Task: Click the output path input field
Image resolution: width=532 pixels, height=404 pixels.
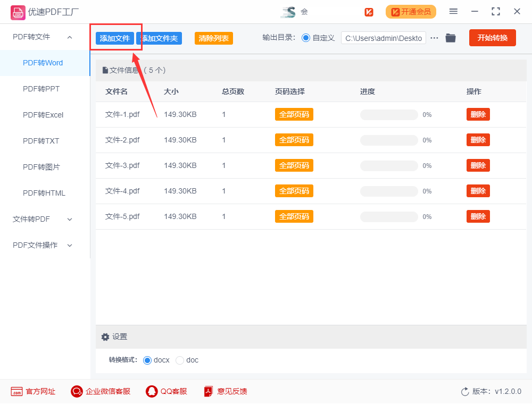Action: (384, 38)
